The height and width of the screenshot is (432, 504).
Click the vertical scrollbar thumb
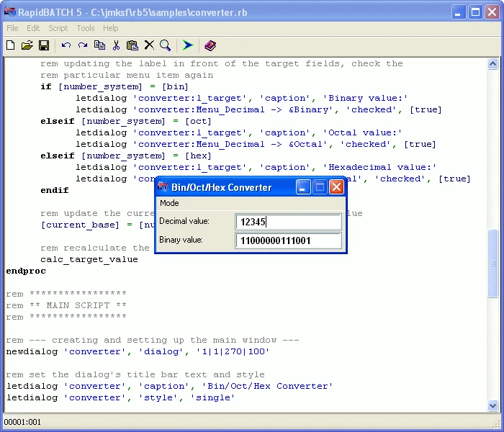click(x=492, y=264)
